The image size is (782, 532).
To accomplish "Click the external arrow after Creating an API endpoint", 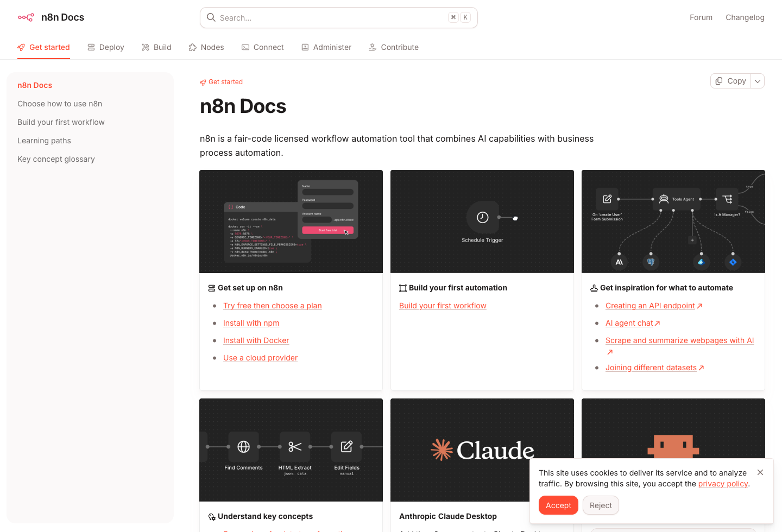I will pos(700,306).
